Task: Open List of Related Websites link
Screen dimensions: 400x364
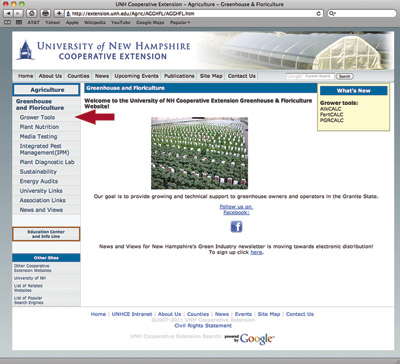Action: coord(28,288)
